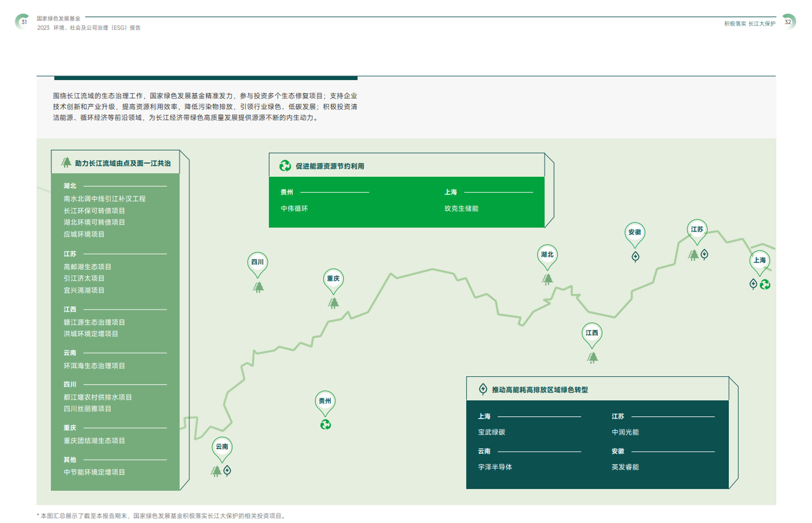
Task: Click 洪城环境定增项目 entry
Action: tap(91, 333)
